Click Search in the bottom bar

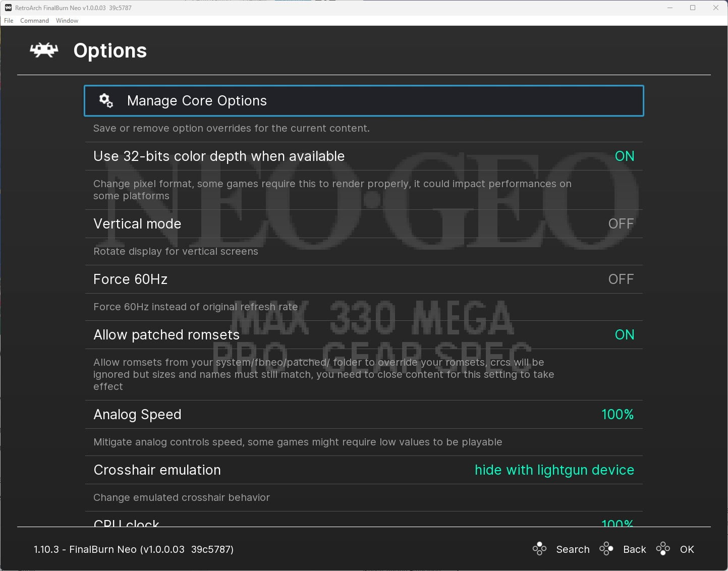pyautogui.click(x=573, y=549)
